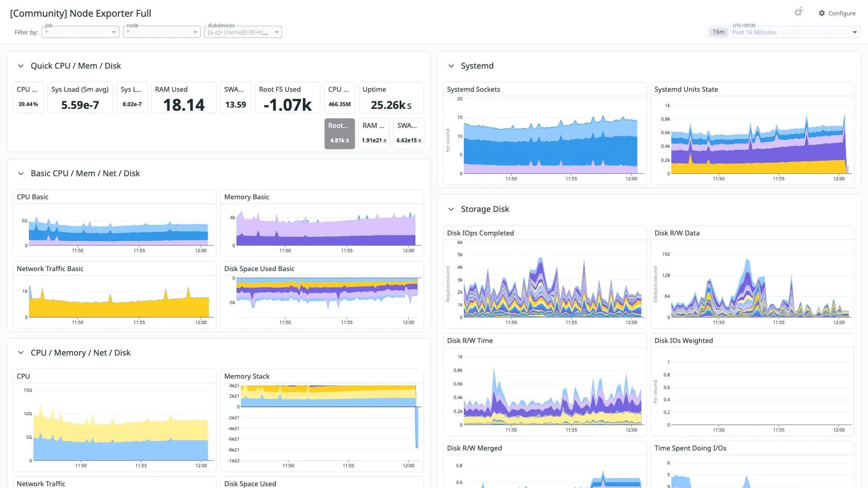Collapse the Quick CPU / Mem / Disk group
Image resolution: width=868 pixels, height=488 pixels.
coord(20,66)
